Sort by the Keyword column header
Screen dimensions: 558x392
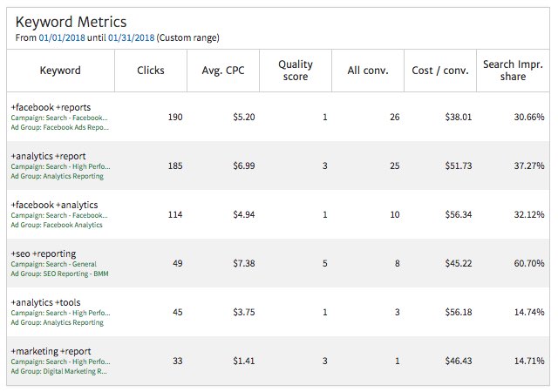click(60, 71)
